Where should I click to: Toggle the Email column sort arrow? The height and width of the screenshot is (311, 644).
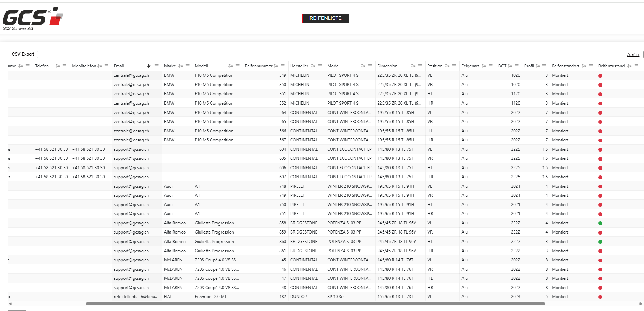coord(150,66)
